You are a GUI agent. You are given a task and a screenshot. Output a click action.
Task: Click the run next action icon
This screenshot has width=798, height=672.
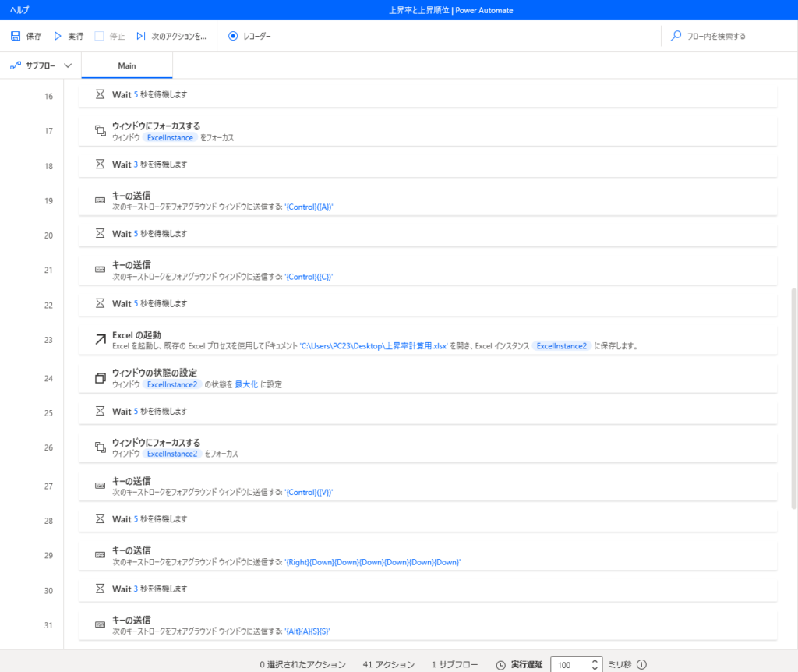click(x=141, y=36)
